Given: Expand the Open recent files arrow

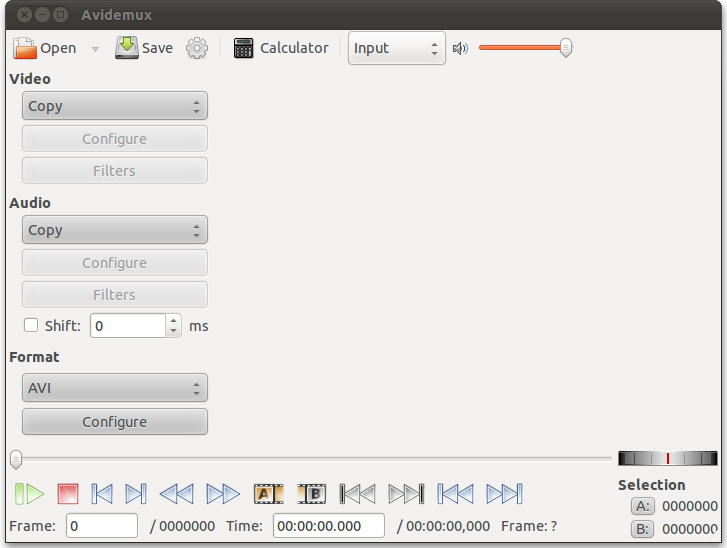Looking at the screenshot, I should [x=95, y=49].
